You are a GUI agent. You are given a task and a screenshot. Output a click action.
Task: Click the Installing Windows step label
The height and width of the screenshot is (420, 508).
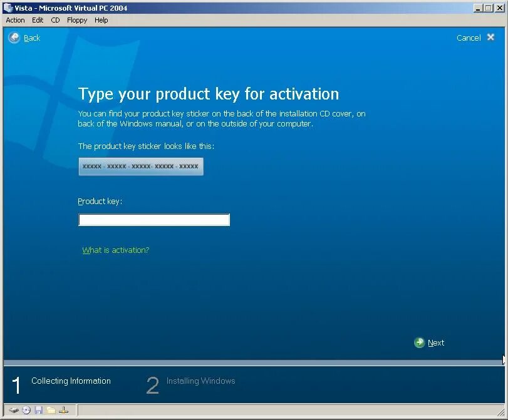[x=201, y=381]
